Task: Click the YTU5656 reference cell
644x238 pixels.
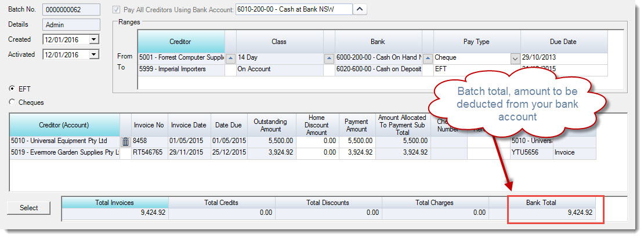Action: (531, 153)
